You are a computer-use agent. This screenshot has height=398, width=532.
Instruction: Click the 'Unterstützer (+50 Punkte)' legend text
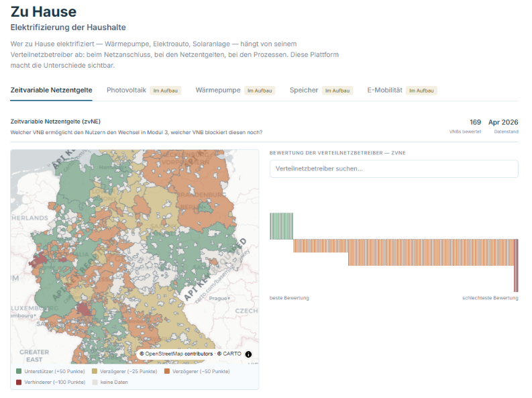point(54,372)
